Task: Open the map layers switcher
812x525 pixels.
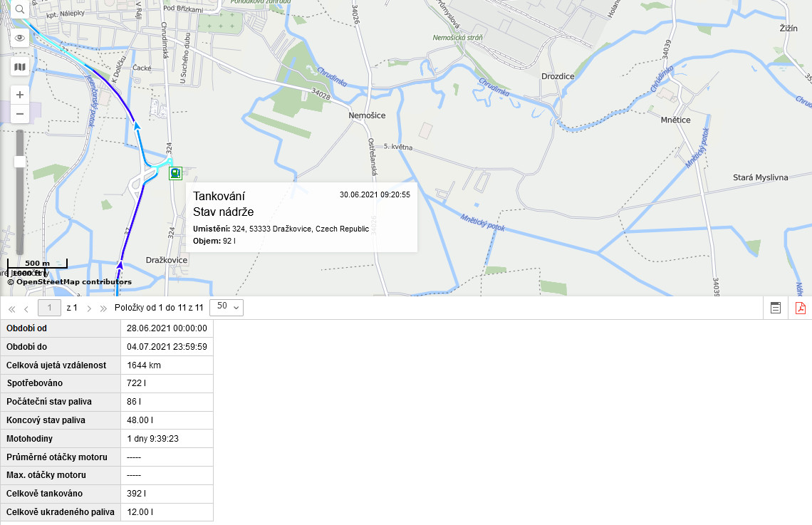Action: [x=19, y=67]
